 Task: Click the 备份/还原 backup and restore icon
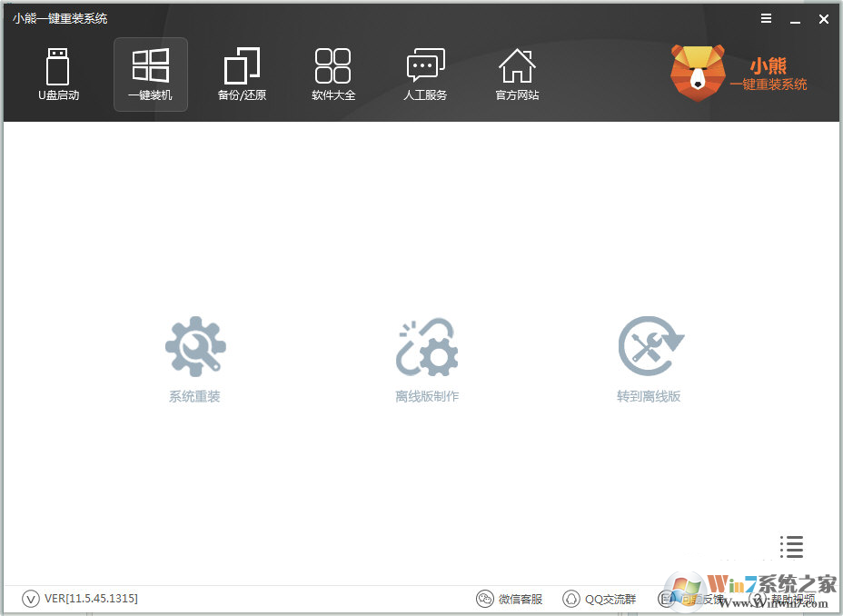tap(242, 73)
